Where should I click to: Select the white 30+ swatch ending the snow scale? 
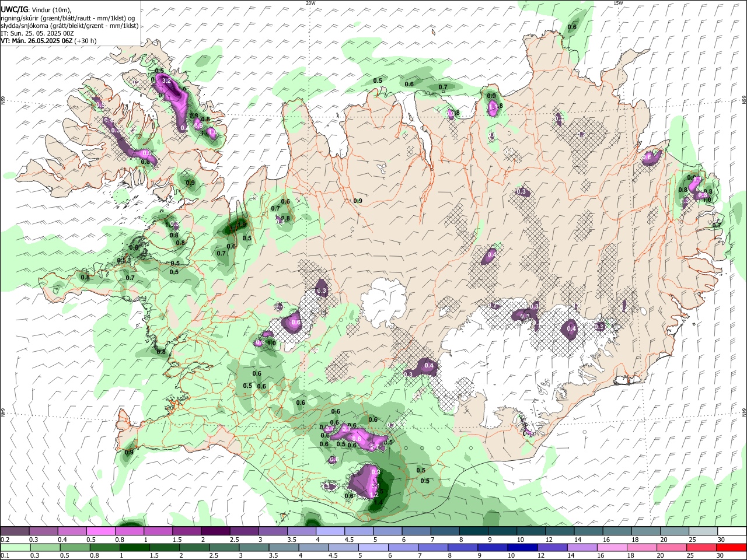pos(732,531)
